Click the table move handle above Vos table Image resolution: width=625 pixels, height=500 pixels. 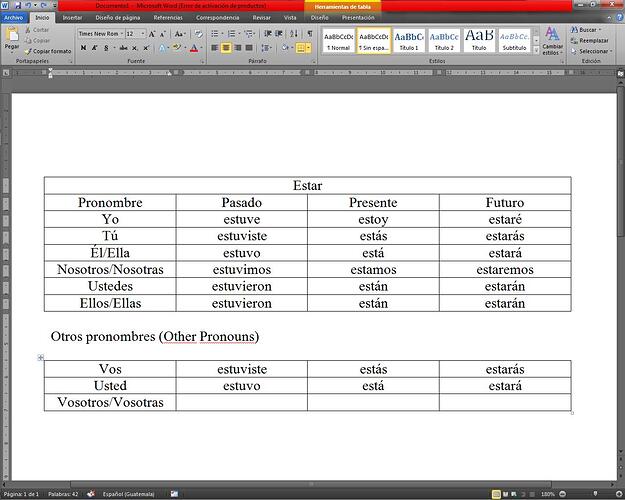[40, 357]
